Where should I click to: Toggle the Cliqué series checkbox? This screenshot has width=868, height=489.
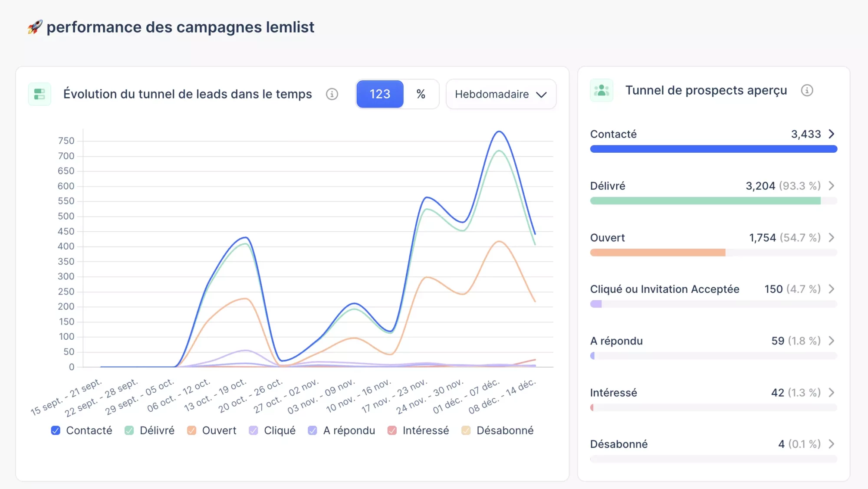point(253,430)
